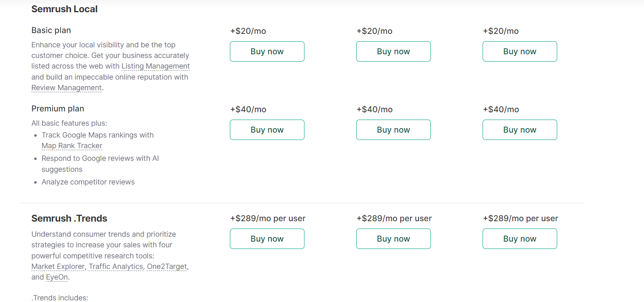
Task: Buy Semrush .Trends in the rightmost column
Action: click(x=520, y=239)
